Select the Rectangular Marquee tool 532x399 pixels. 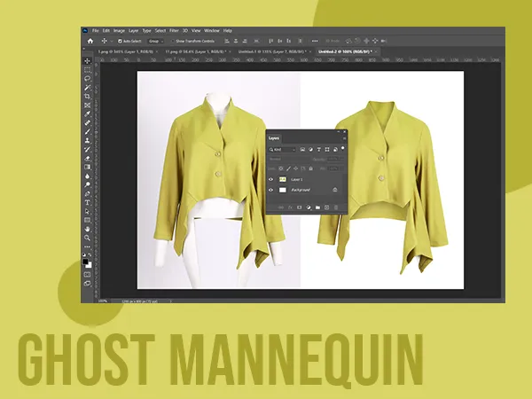pos(87,70)
